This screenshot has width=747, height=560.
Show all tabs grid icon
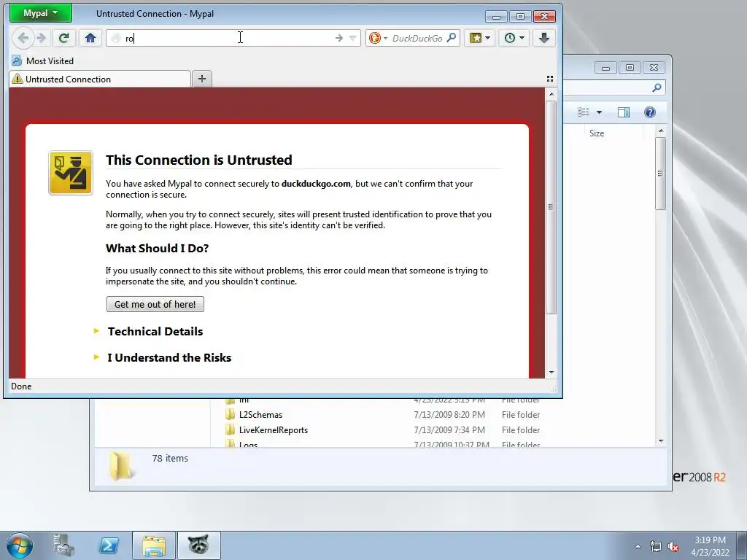click(x=550, y=79)
